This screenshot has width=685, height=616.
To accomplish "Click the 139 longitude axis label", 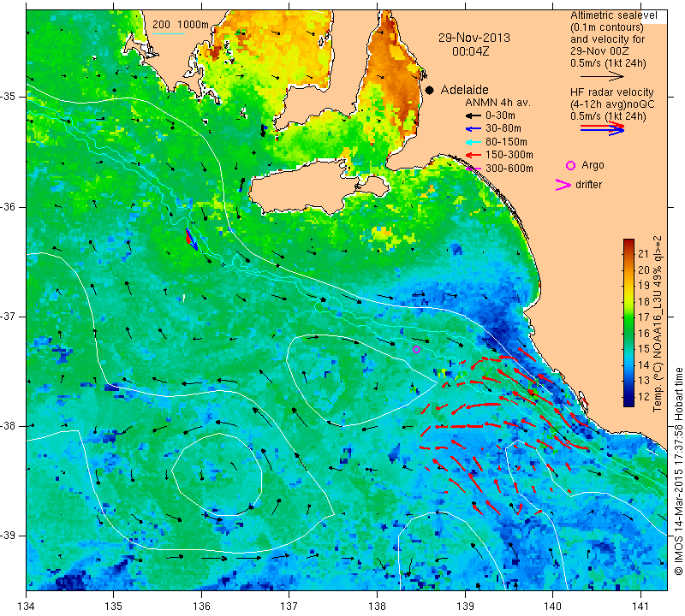I will click(465, 606).
